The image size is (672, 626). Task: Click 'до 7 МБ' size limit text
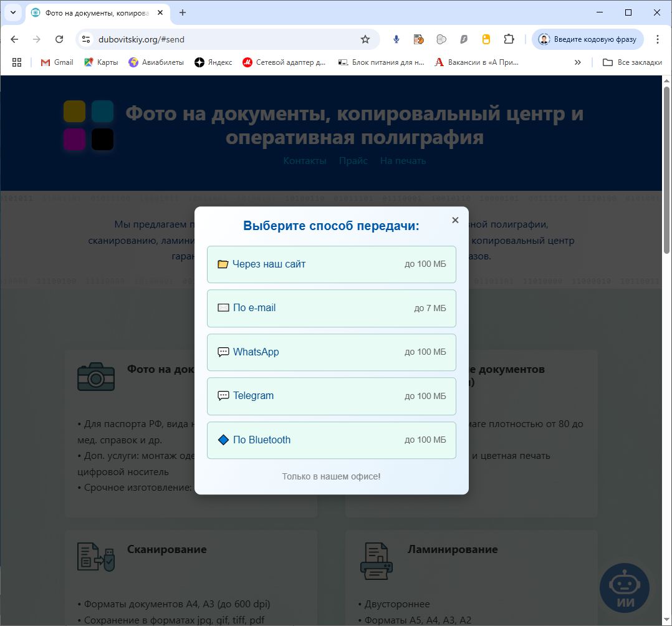(x=430, y=308)
